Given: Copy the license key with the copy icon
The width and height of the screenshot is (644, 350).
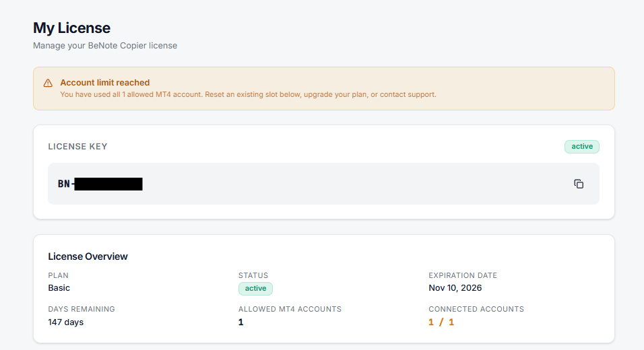Looking at the screenshot, I should (x=579, y=184).
